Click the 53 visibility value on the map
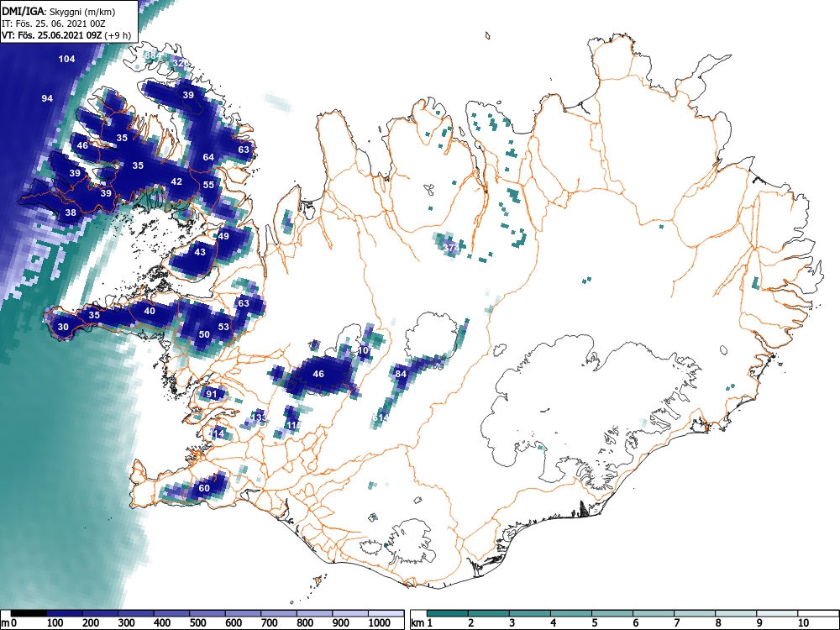840x630 pixels. click(x=223, y=327)
